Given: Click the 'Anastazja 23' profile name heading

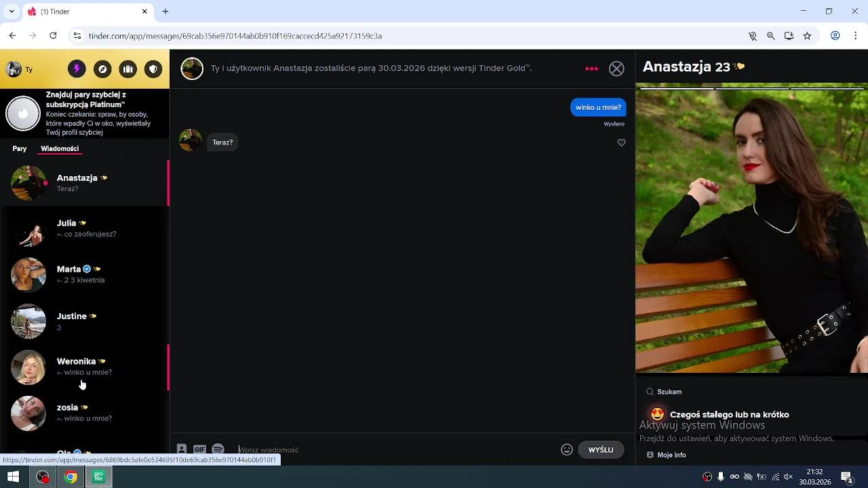Looking at the screenshot, I should pyautogui.click(x=686, y=66).
